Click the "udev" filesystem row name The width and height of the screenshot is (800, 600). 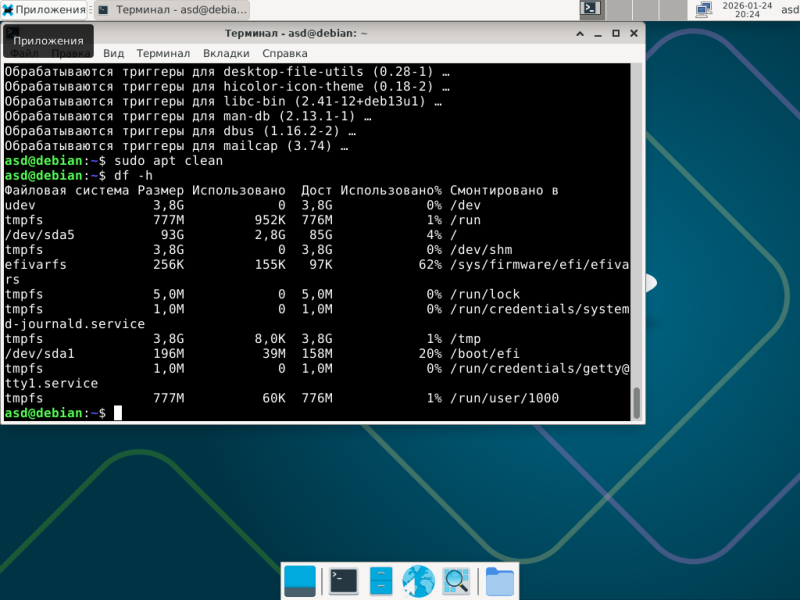[20, 205]
